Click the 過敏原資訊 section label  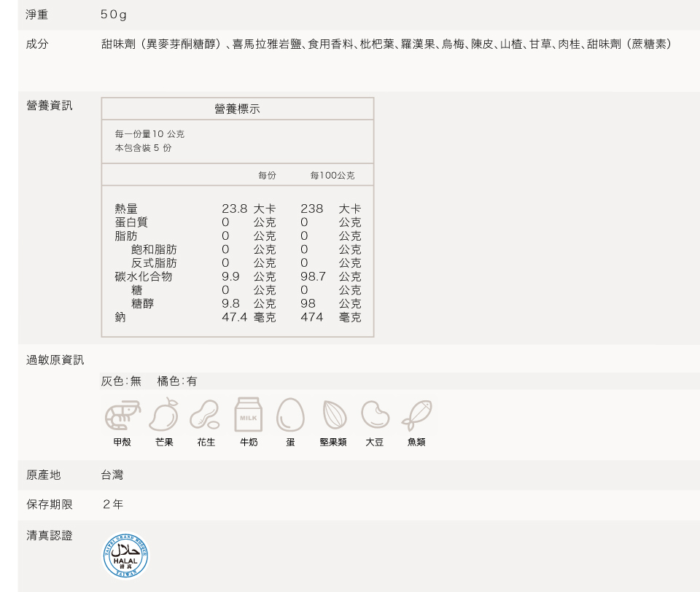[55, 360]
